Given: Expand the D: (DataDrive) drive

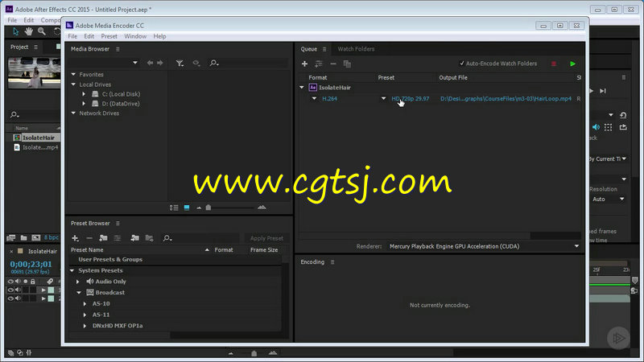Looking at the screenshot, I should (84, 104).
